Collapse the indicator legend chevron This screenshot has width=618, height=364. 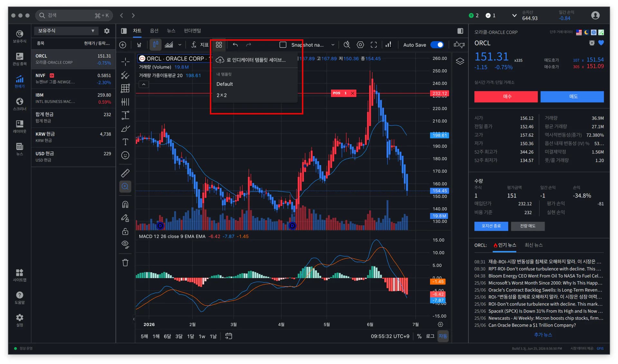click(144, 84)
